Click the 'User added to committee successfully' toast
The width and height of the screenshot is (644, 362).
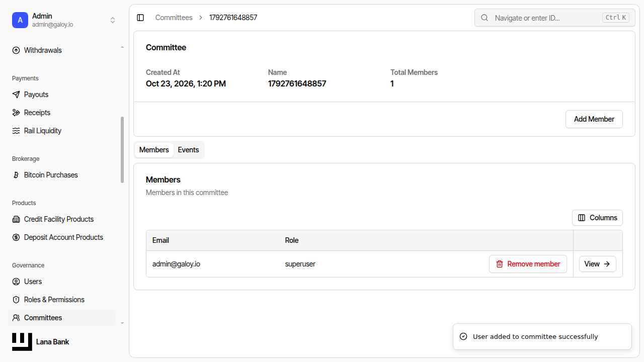pos(542,336)
